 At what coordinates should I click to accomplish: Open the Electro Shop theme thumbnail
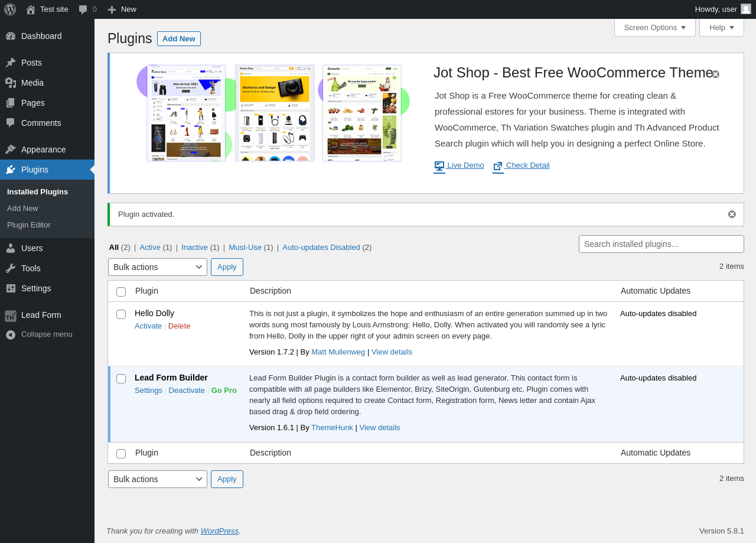click(275, 113)
